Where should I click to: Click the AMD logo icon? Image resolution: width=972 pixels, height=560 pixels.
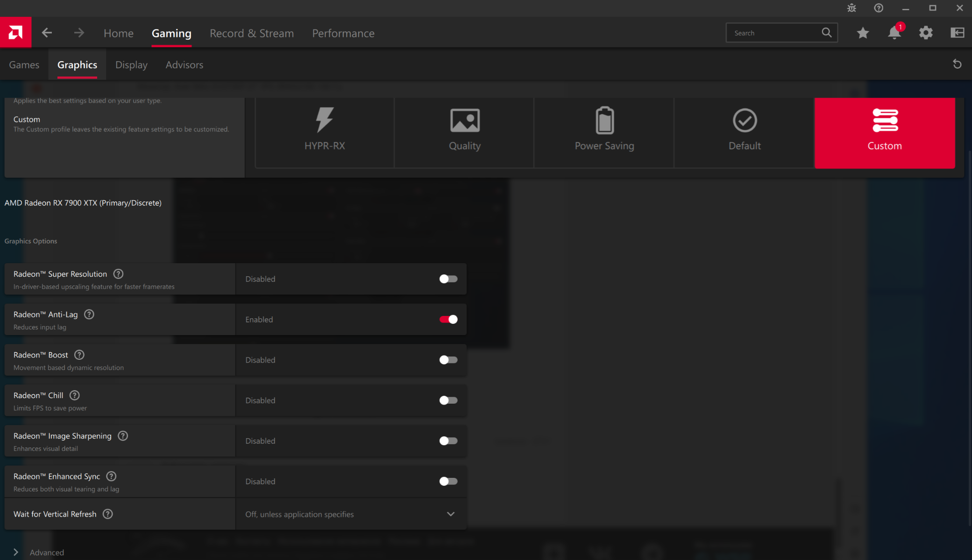pos(15,33)
